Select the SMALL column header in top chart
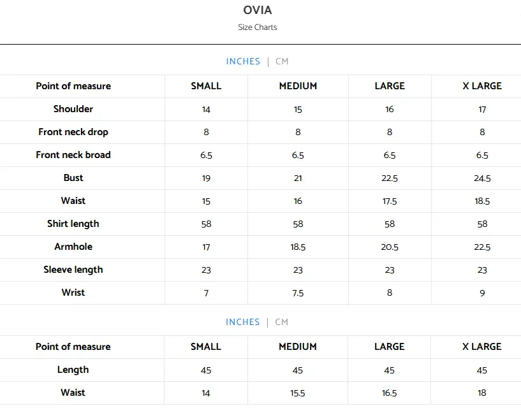 pos(205,86)
